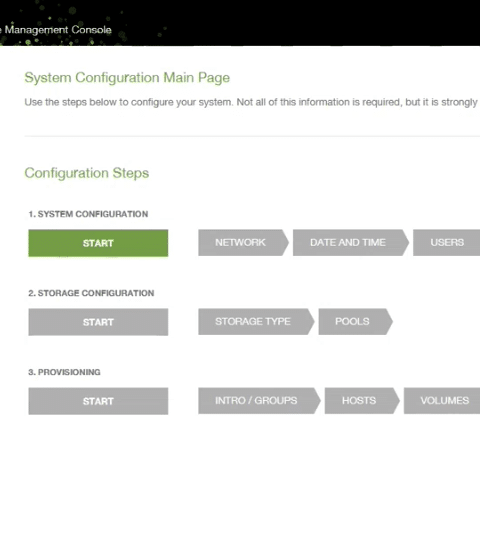Image resolution: width=480 pixels, height=539 pixels.
Task: Click the '1. SYSTEM CONFIGURATION' label
Action: (88, 214)
